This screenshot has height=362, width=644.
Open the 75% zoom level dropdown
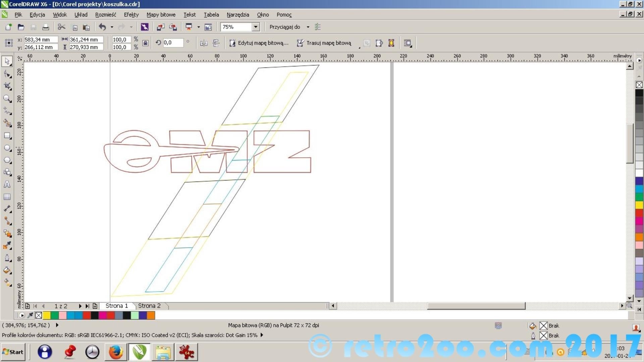256,27
